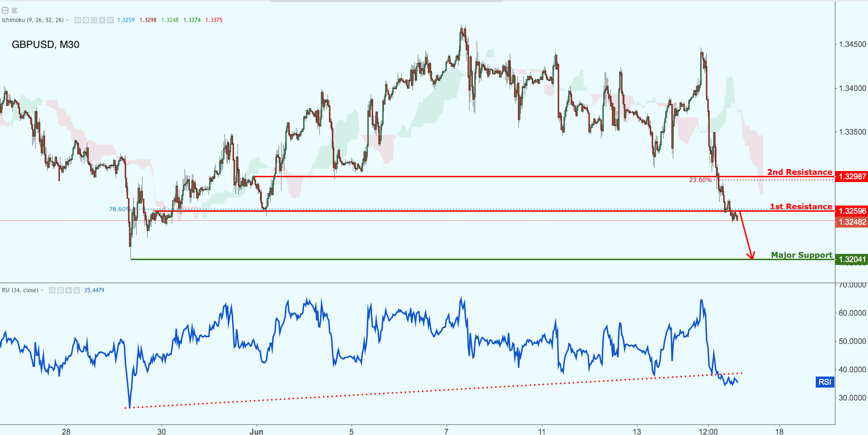868x435 pixels.
Task: Click the 13 date label on time axis
Action: tap(637, 432)
